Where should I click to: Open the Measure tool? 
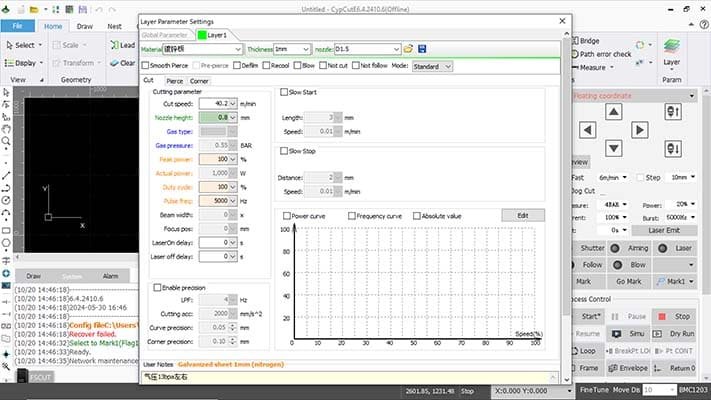click(593, 68)
